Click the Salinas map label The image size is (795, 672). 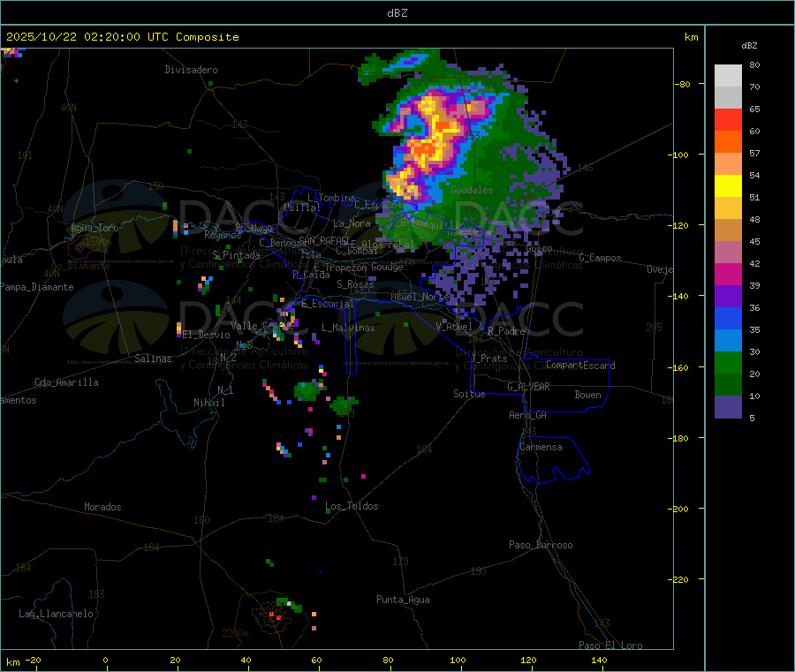153,359
